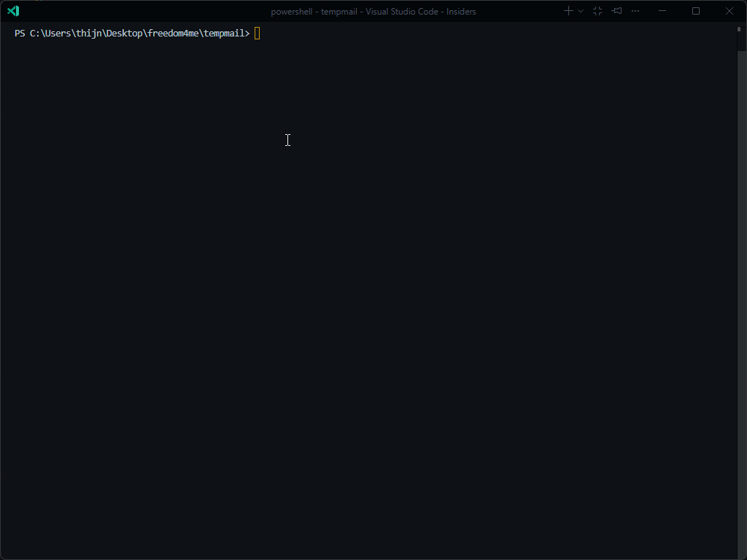The image size is (747, 560).
Task: Open a new terminal with the plus icon
Action: (568, 11)
